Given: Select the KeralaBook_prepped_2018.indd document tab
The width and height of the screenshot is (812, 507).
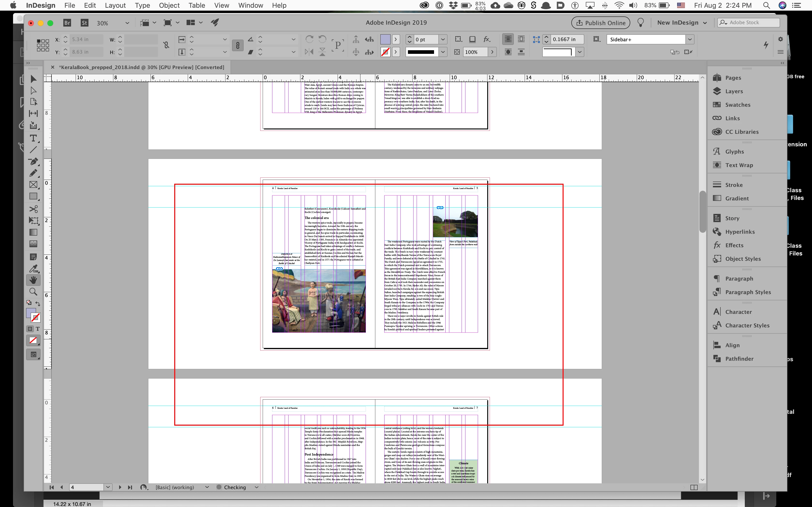Looking at the screenshot, I should [x=141, y=67].
